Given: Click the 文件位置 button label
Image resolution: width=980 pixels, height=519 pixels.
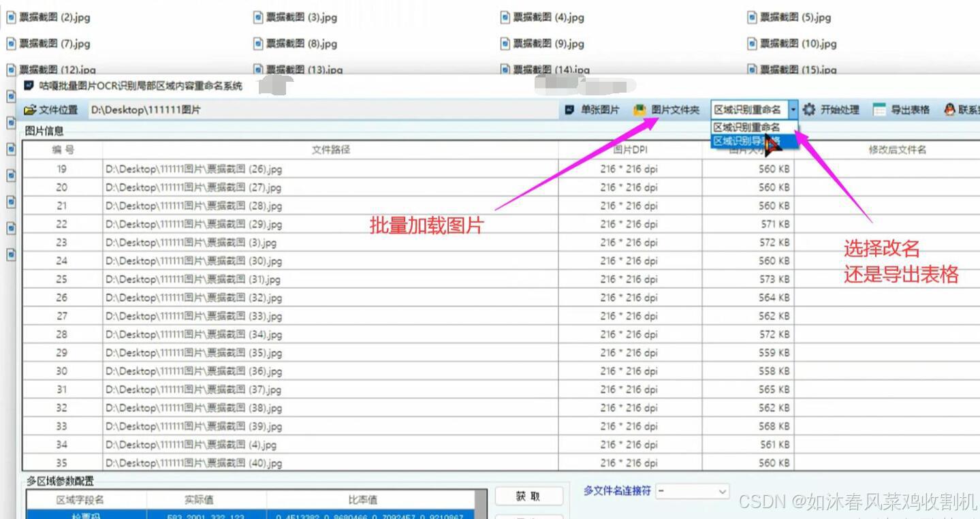Looking at the screenshot, I should pyautogui.click(x=59, y=110).
